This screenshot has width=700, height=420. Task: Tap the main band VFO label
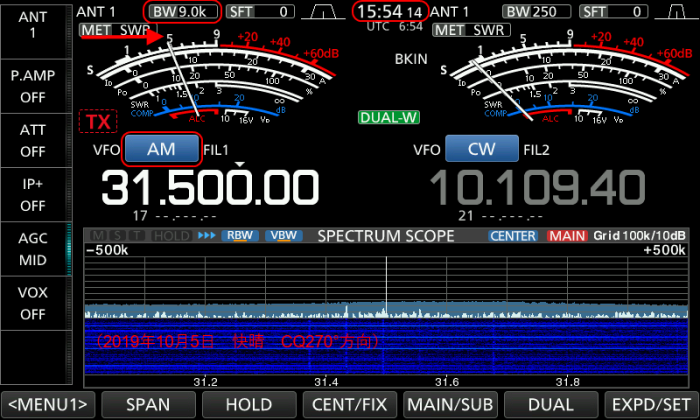(x=106, y=150)
